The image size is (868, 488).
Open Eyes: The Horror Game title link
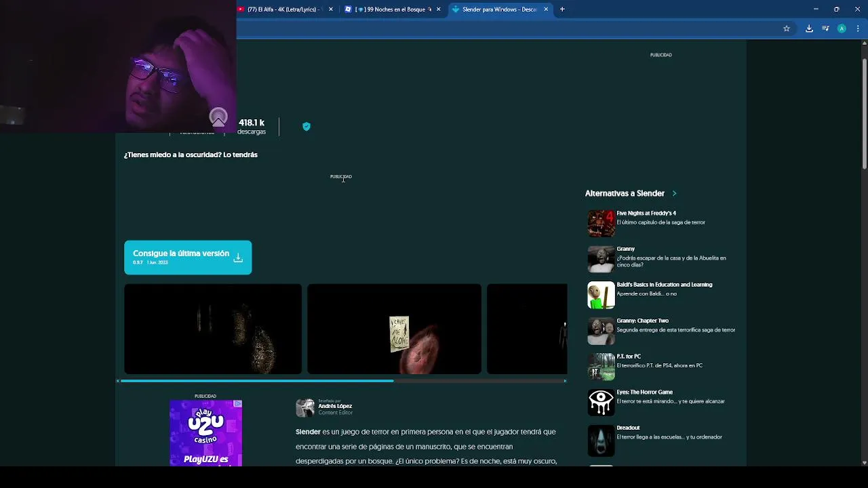point(644,392)
